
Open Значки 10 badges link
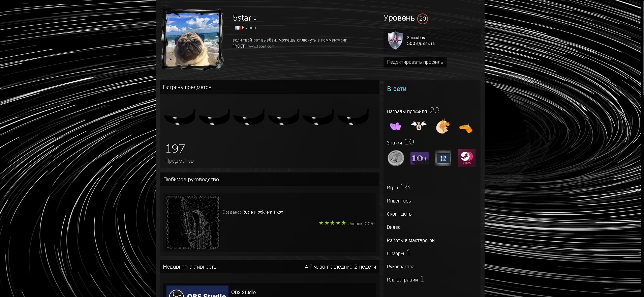click(x=400, y=142)
